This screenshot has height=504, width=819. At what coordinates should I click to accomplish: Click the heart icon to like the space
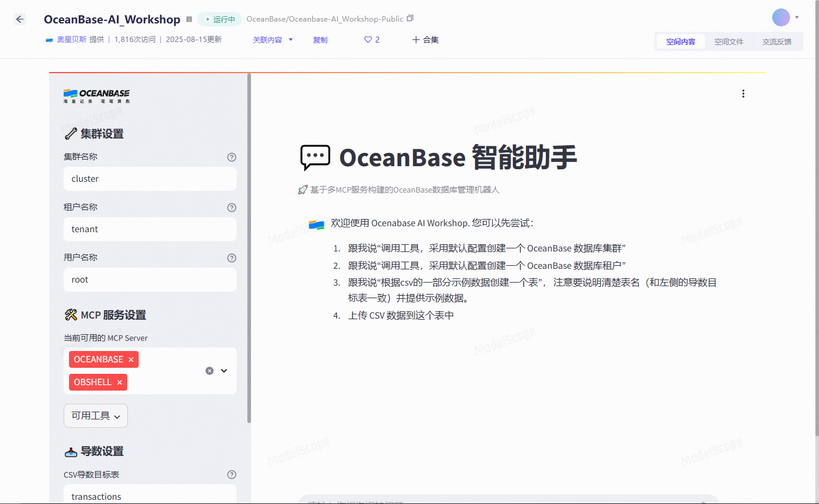coord(367,39)
